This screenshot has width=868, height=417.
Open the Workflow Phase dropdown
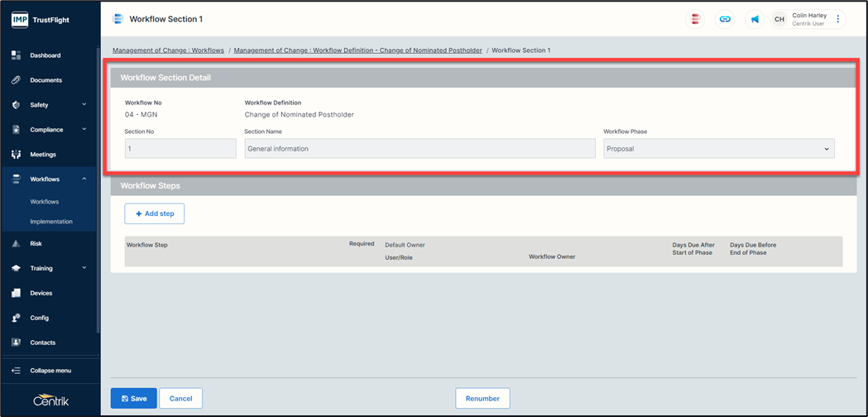click(718, 149)
